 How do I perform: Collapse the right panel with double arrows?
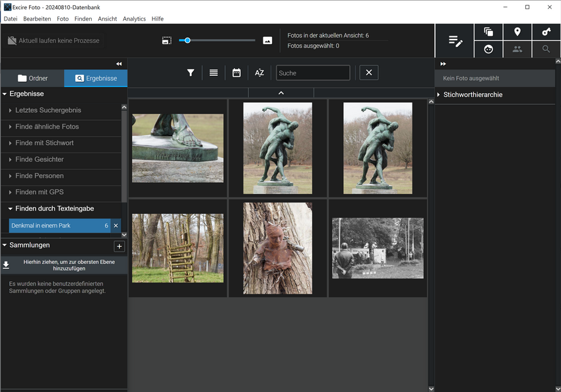(x=444, y=64)
